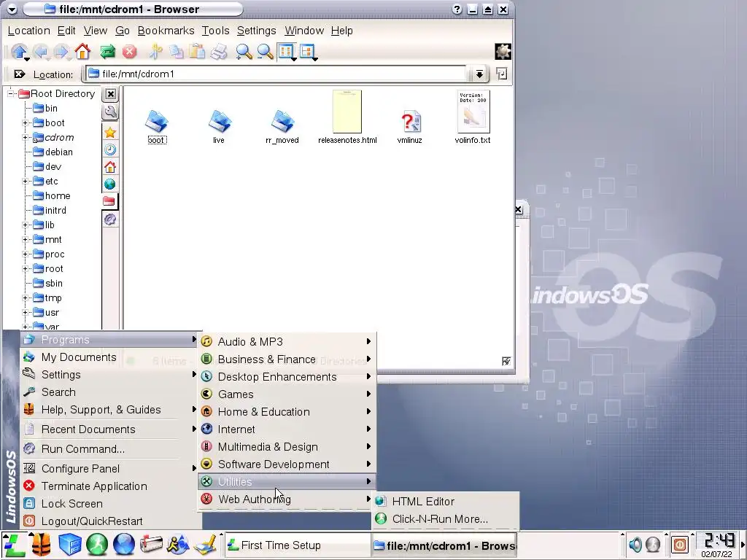Image resolution: width=747 pixels, height=560 pixels.
Task: Expand the usr tree node
Action: (26, 313)
